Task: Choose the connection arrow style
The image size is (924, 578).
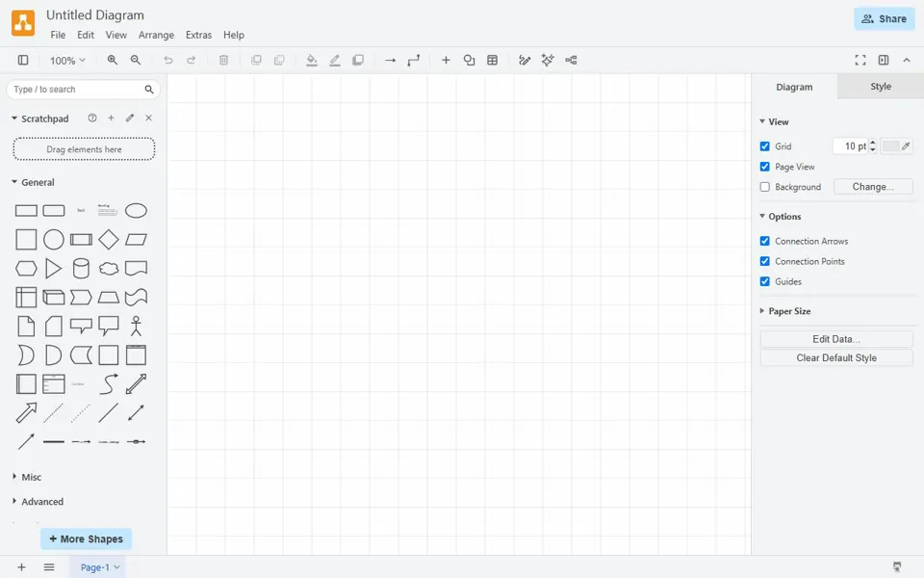Action: 390,60
